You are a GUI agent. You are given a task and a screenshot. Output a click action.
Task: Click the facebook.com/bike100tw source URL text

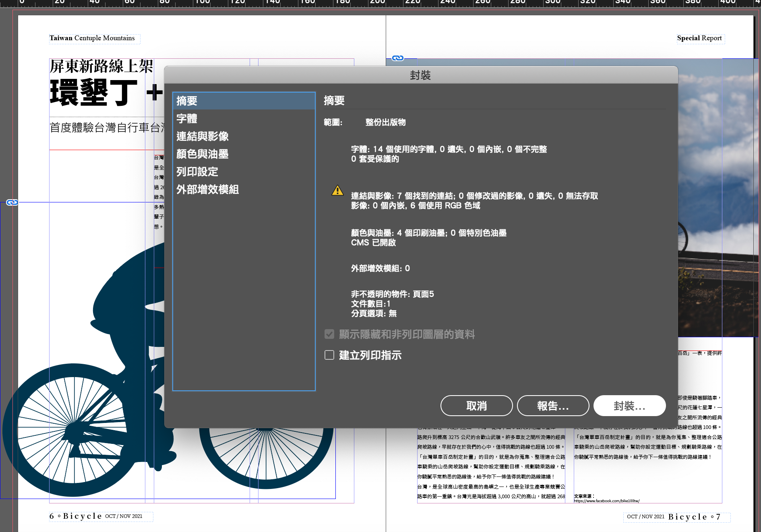pos(606,501)
